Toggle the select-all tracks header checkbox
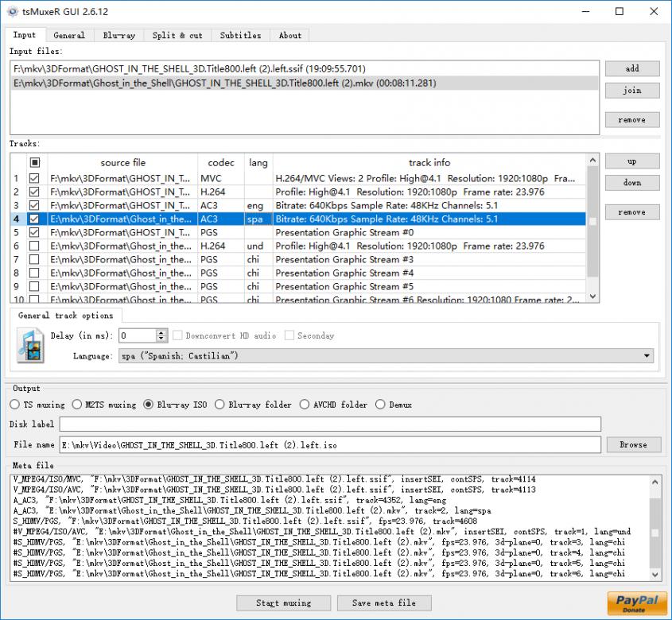Image resolution: width=672 pixels, height=620 pixels. 35,162
